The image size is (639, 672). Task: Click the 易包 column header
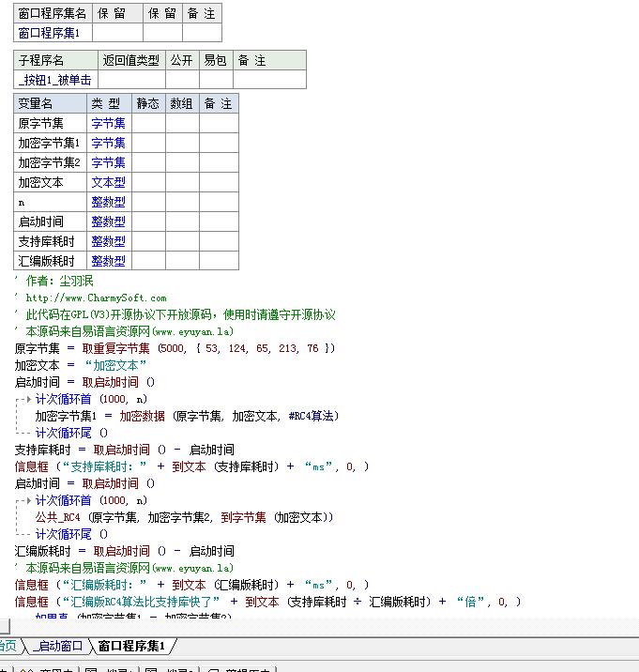click(x=216, y=60)
